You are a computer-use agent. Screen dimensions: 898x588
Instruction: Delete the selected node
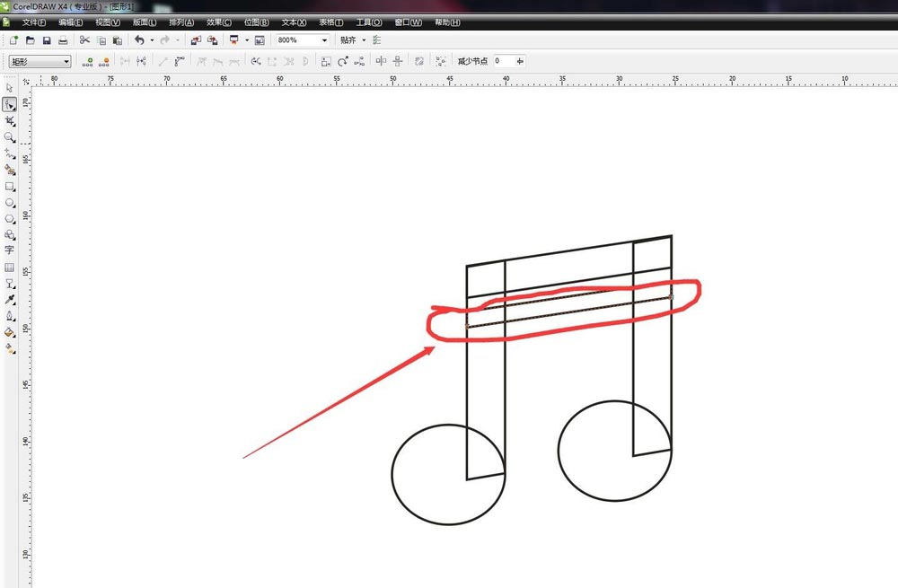(103, 61)
